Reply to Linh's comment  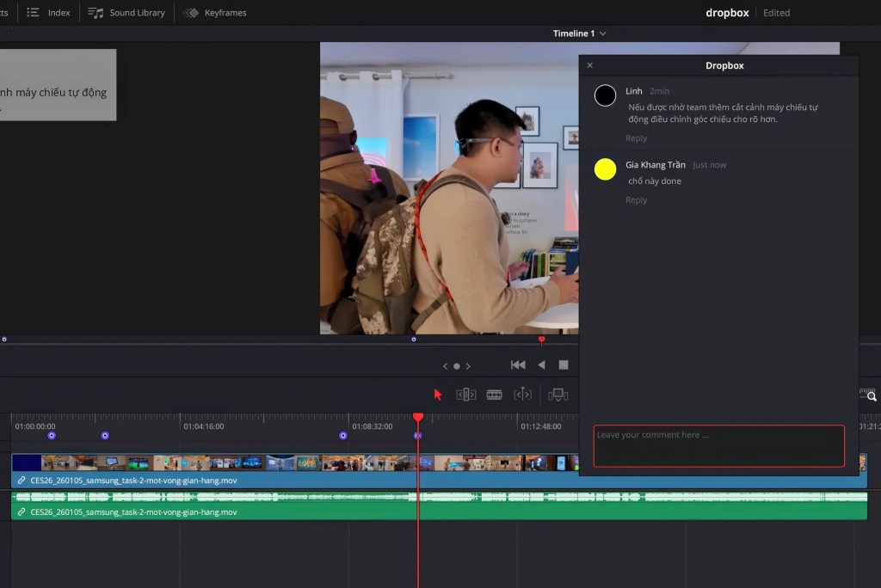pyautogui.click(x=636, y=138)
